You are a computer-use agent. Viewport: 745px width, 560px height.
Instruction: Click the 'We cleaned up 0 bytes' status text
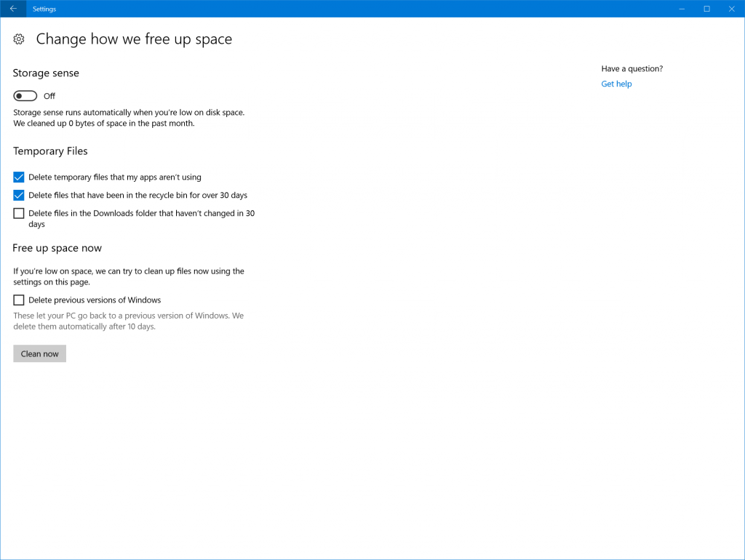pos(103,124)
